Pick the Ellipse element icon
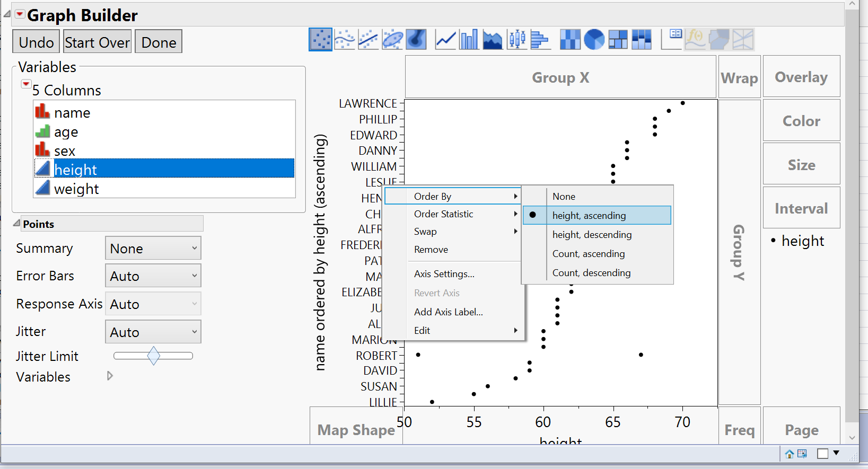Viewport: 868px width, 469px height. [392, 40]
